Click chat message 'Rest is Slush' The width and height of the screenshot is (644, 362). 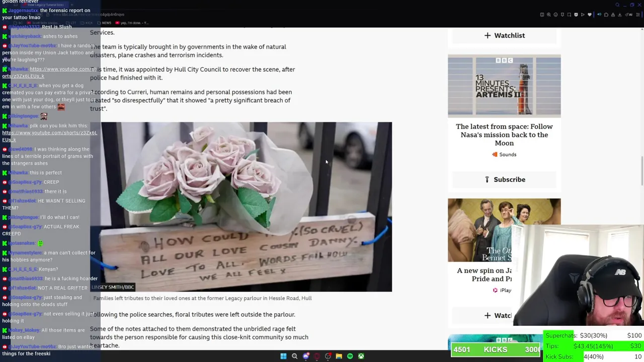57,27
